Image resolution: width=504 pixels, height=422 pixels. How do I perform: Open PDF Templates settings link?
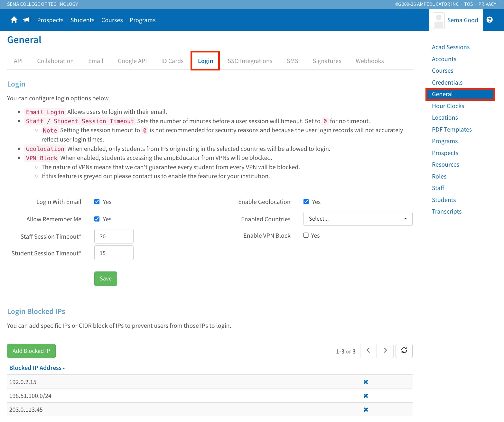(x=452, y=130)
